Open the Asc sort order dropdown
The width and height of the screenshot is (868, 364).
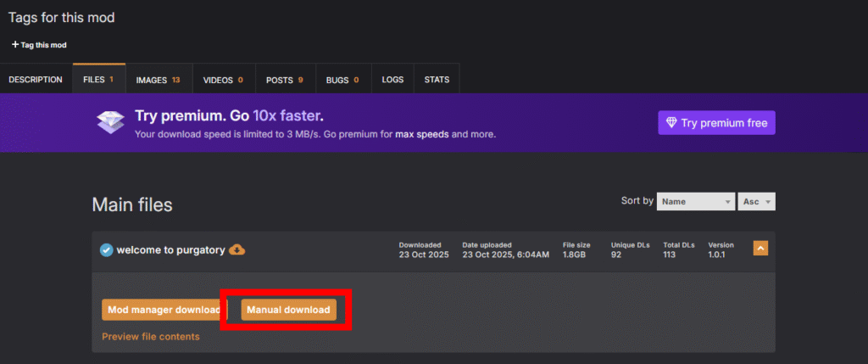(x=757, y=202)
